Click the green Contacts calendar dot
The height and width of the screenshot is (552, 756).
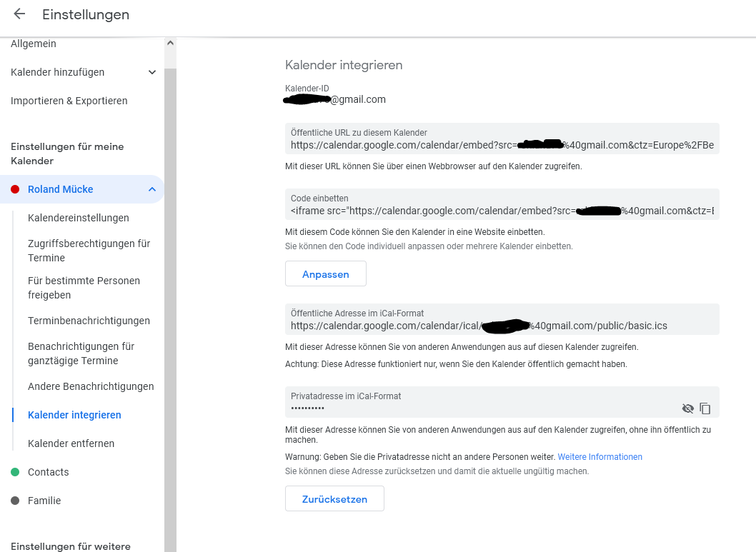pyautogui.click(x=15, y=472)
